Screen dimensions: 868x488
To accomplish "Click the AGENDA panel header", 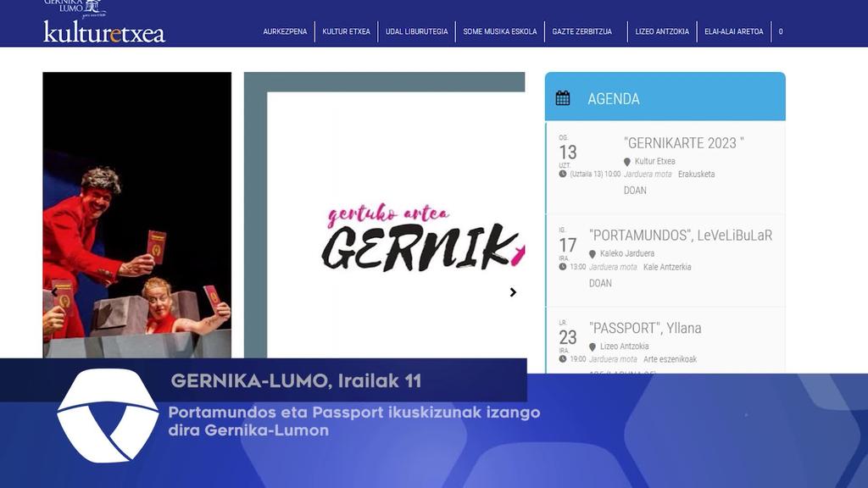I will coord(665,97).
